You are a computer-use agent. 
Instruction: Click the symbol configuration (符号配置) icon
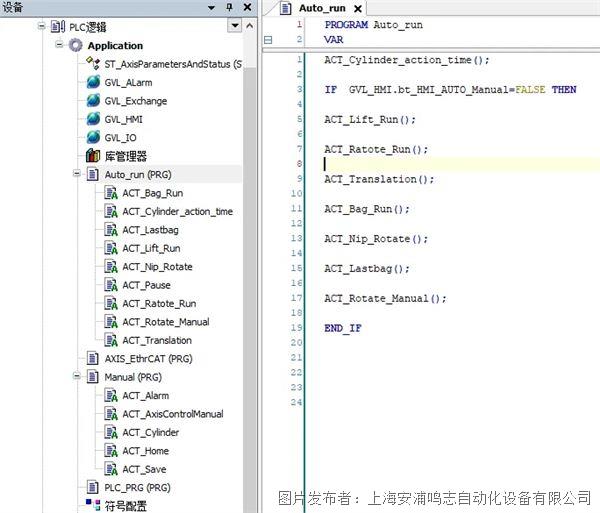[x=93, y=505]
